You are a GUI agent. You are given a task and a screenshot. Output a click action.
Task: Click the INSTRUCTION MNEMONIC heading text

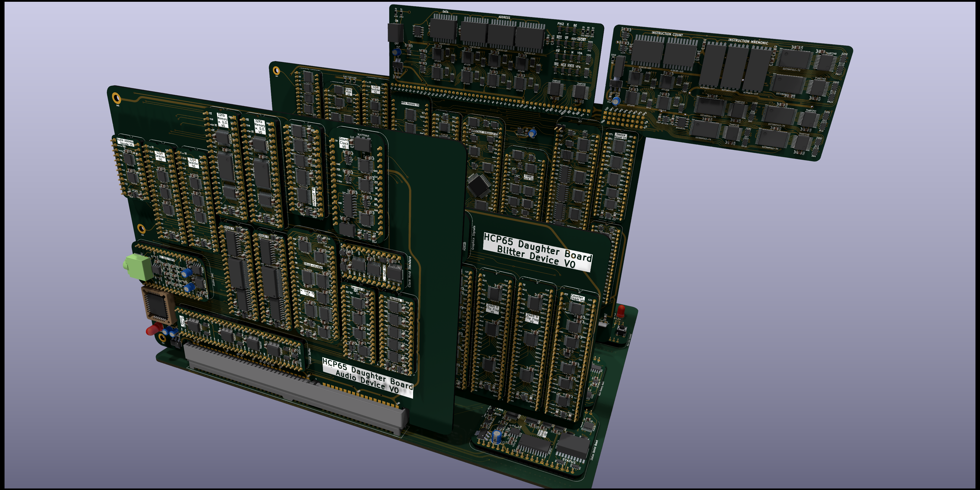point(748,41)
